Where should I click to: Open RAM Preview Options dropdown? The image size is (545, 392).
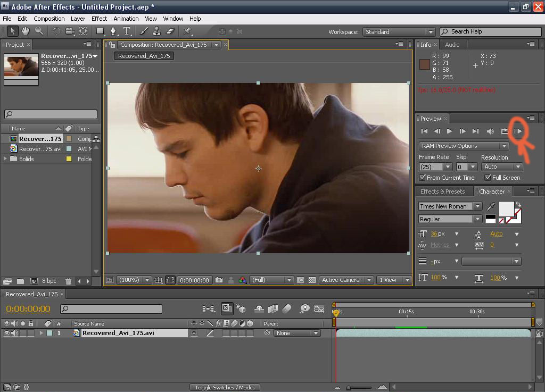(x=464, y=146)
